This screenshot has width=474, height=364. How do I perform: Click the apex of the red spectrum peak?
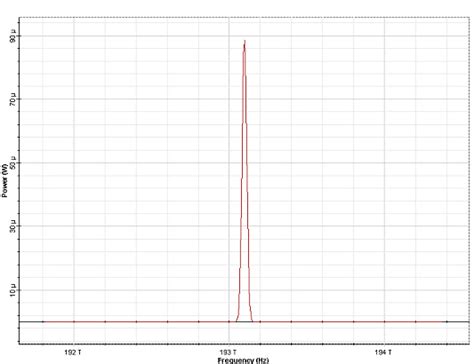245,41
